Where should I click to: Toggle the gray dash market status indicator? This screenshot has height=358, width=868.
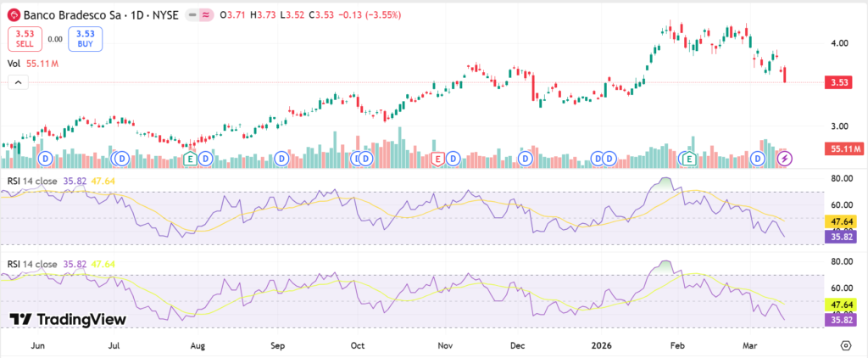pyautogui.click(x=193, y=15)
